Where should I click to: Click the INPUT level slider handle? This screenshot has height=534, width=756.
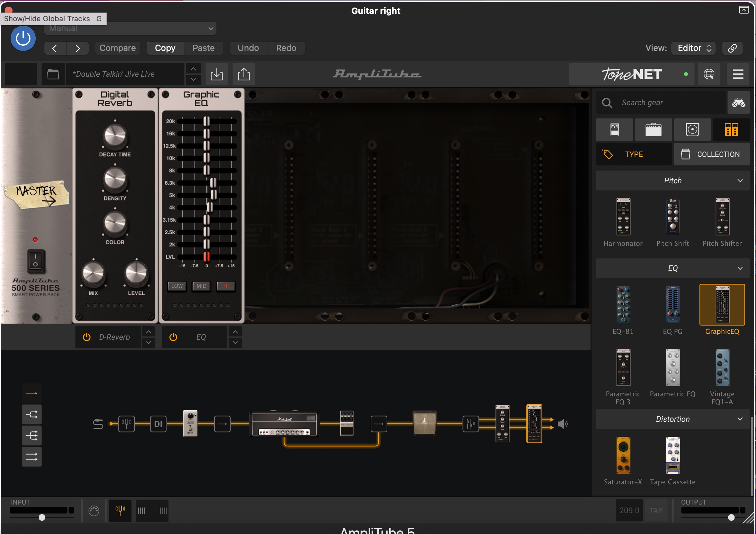click(x=42, y=517)
